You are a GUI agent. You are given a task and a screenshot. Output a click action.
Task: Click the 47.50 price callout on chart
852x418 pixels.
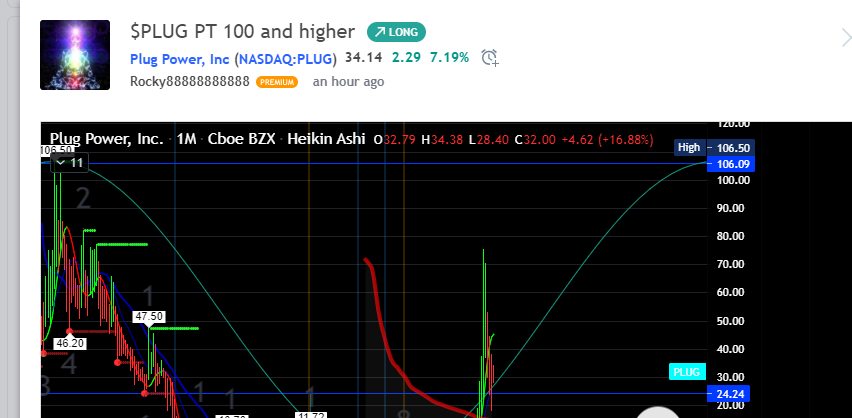tap(149, 316)
